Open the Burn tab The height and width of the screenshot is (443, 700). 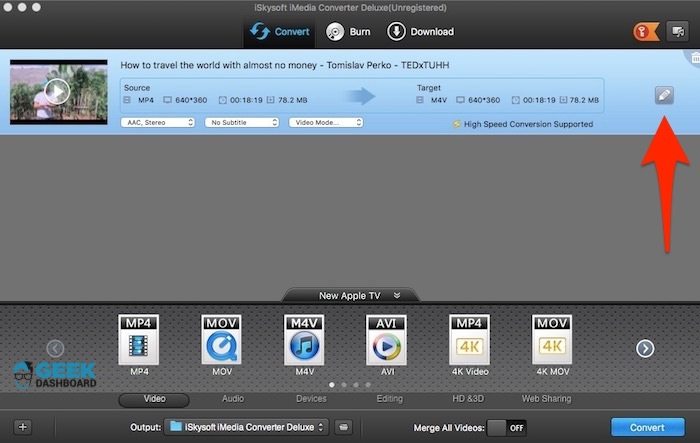[348, 32]
